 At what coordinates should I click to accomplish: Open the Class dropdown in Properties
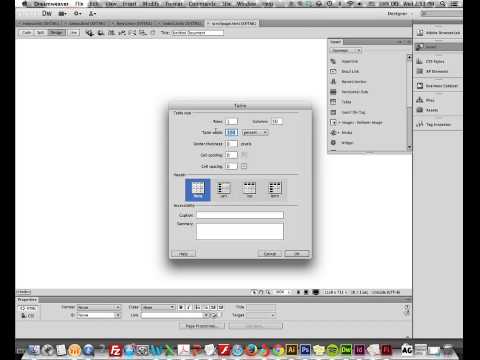[158, 307]
